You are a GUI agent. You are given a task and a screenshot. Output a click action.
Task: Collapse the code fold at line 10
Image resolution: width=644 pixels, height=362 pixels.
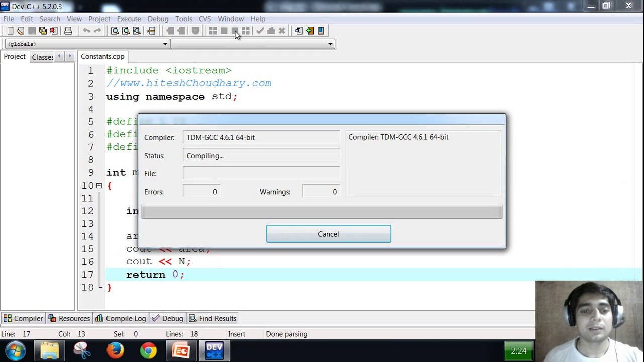99,186
